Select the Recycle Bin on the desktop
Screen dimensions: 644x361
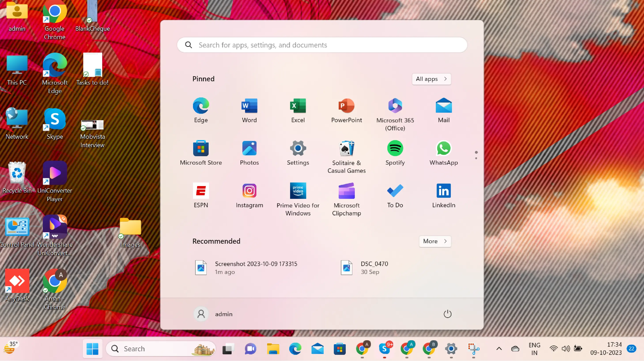coord(17,178)
